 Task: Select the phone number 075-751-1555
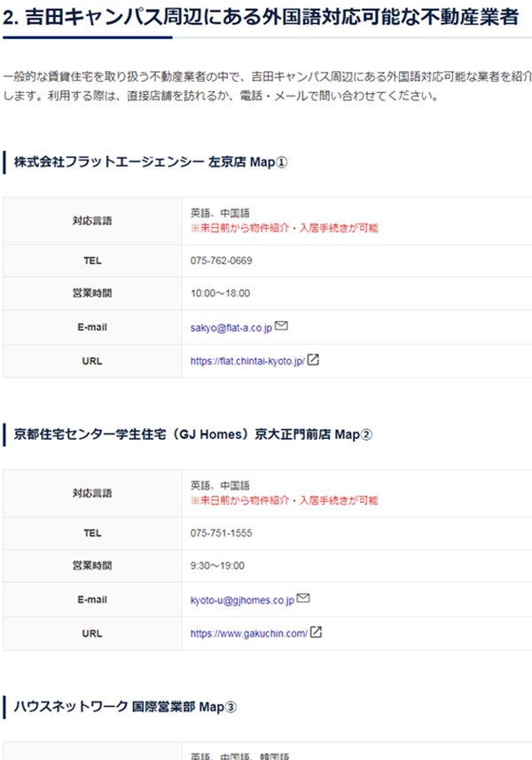coord(222,533)
